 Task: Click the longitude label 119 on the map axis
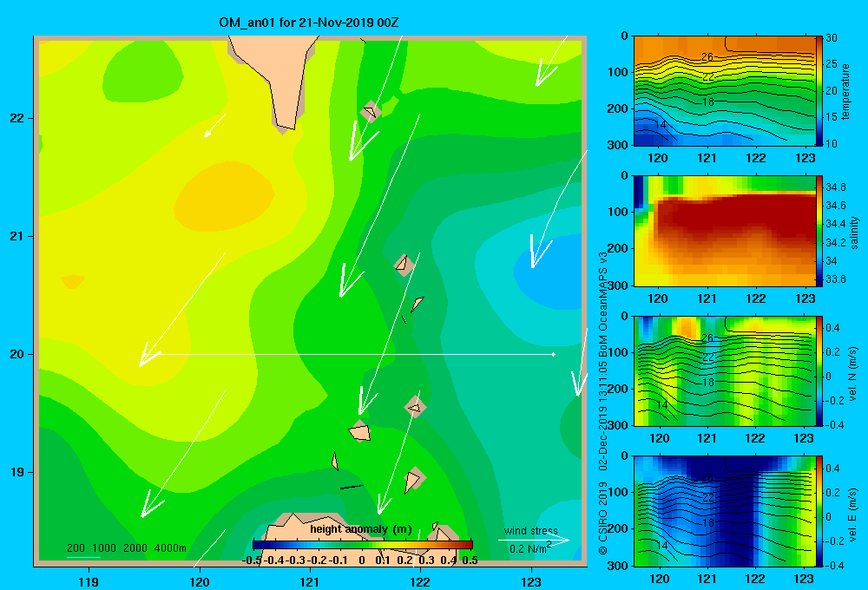pos(89,581)
